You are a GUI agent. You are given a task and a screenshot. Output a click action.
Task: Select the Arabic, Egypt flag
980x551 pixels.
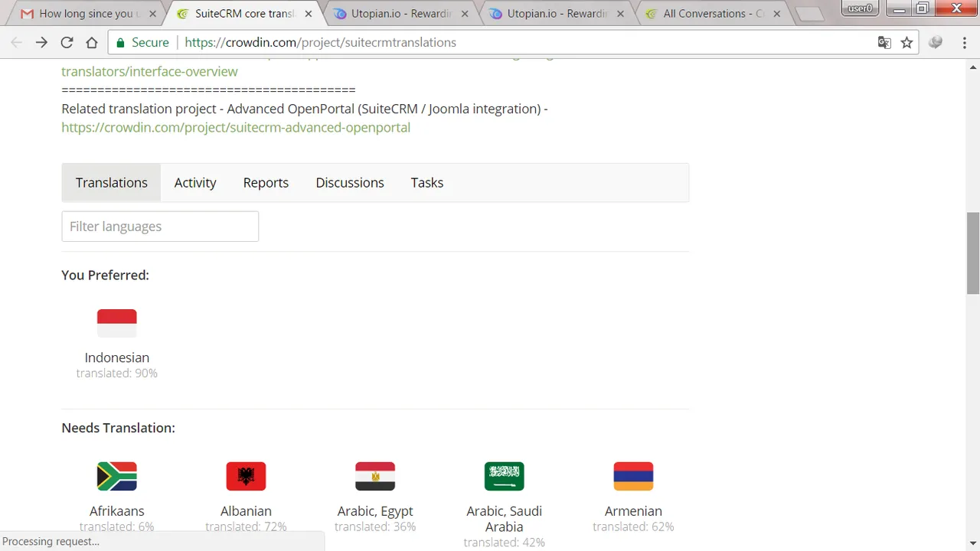(375, 476)
